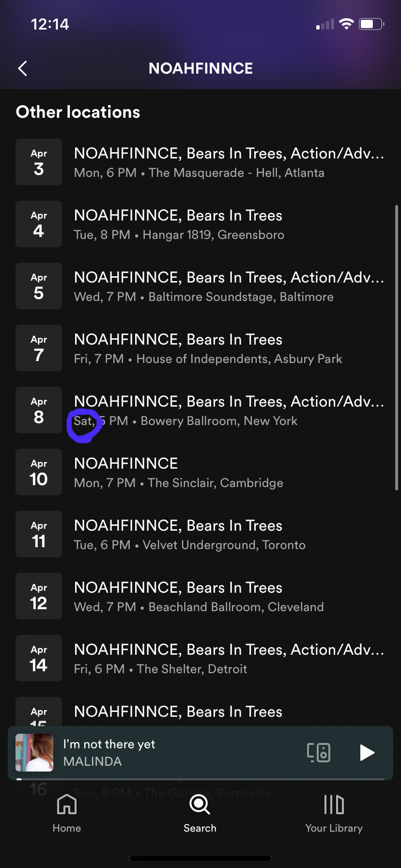
Task: Tap the Apr 14 date badge
Action: point(39,659)
